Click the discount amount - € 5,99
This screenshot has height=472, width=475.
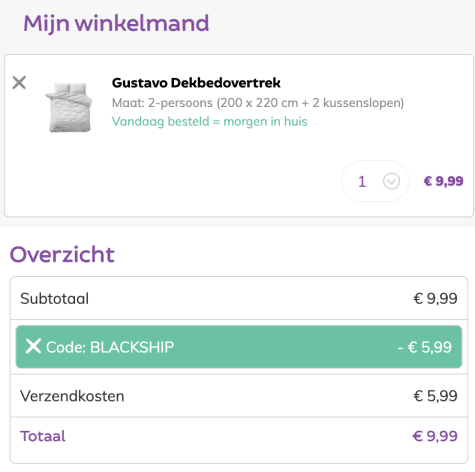point(425,347)
